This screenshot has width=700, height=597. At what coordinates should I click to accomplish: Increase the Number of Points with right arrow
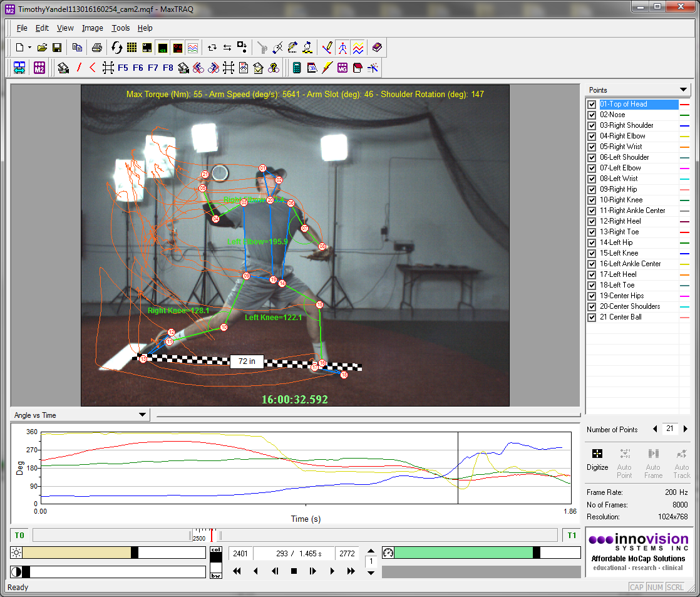point(686,429)
